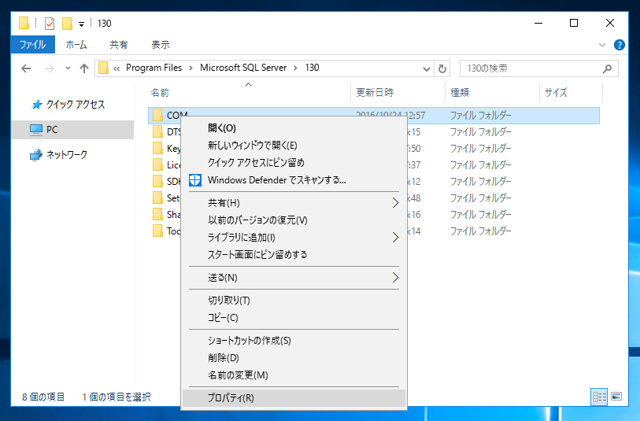Click Program Files in the address path
Image resolution: width=640 pixels, height=421 pixels.
coord(154,68)
